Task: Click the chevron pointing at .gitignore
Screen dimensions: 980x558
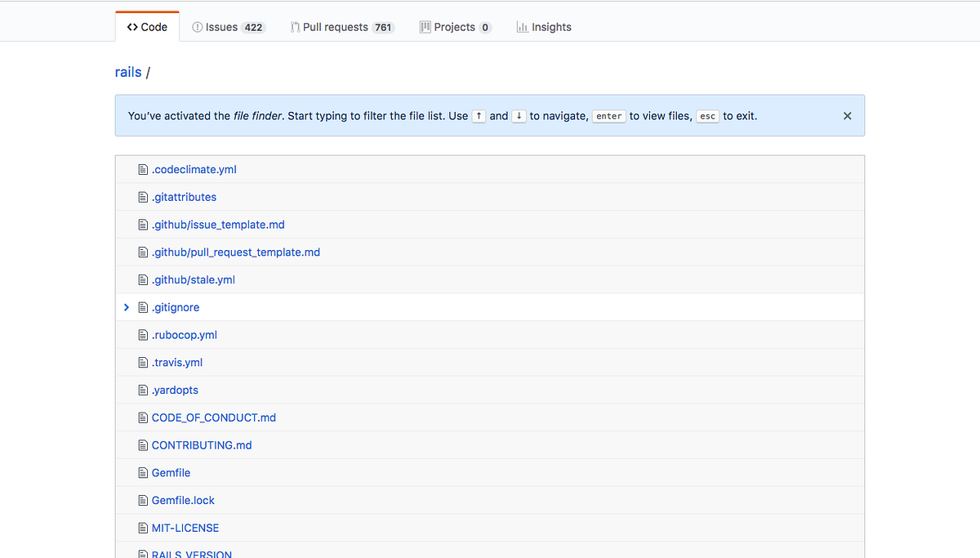Action: pos(127,307)
